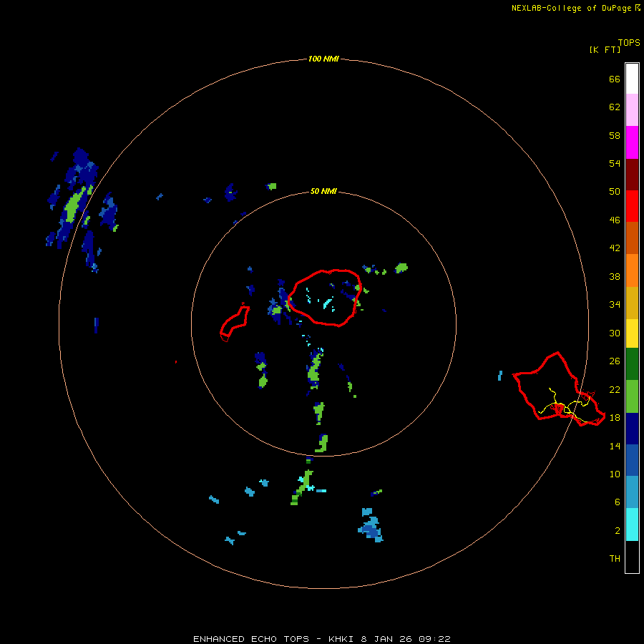Screen dimensions: 644x644
Task: Click the '100 NMI' range ring label
Action: pyautogui.click(x=323, y=59)
